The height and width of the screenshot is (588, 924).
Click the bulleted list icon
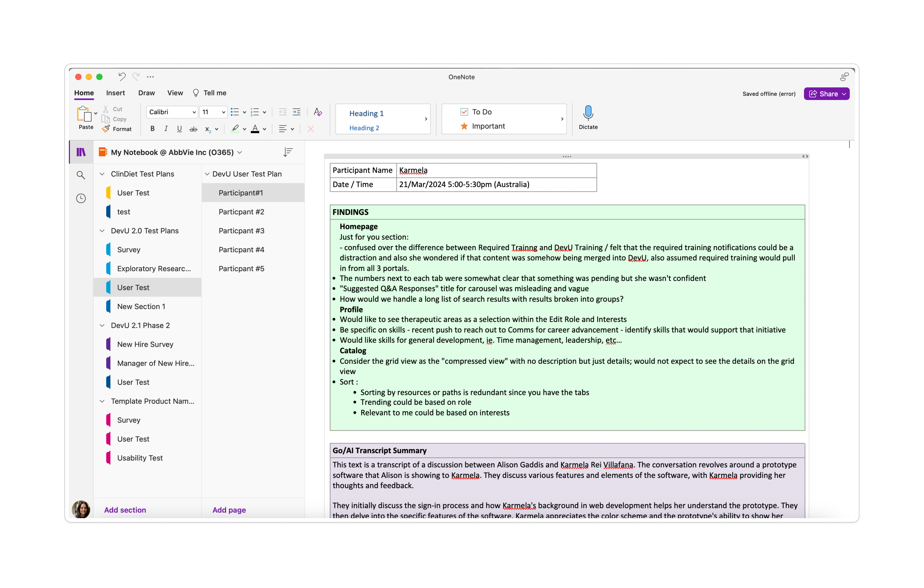click(235, 112)
